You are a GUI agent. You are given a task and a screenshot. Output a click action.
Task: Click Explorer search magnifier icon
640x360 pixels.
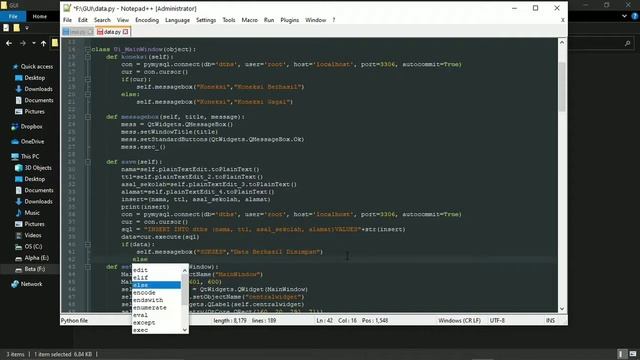pos(627,43)
